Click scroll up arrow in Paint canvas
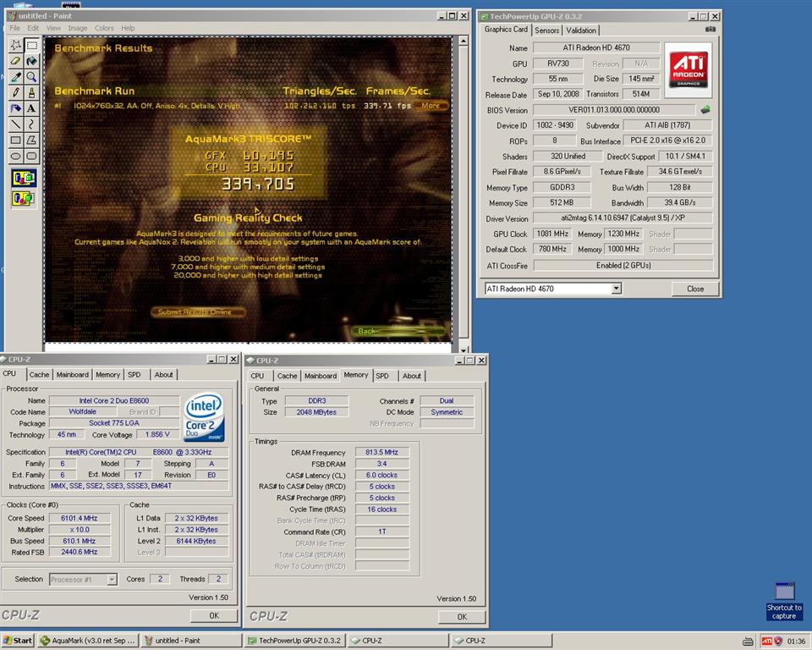Image resolution: width=812 pixels, height=650 pixels. [464, 41]
